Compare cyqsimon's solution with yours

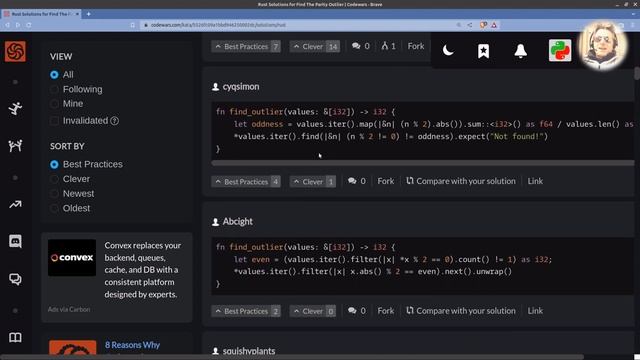[x=461, y=181]
